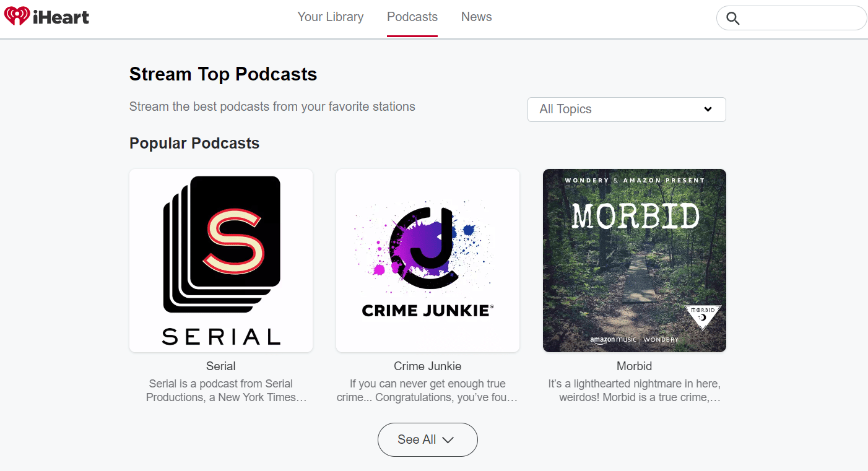The width and height of the screenshot is (868, 471).
Task: Switch to the Podcasts tab
Action: 412,17
